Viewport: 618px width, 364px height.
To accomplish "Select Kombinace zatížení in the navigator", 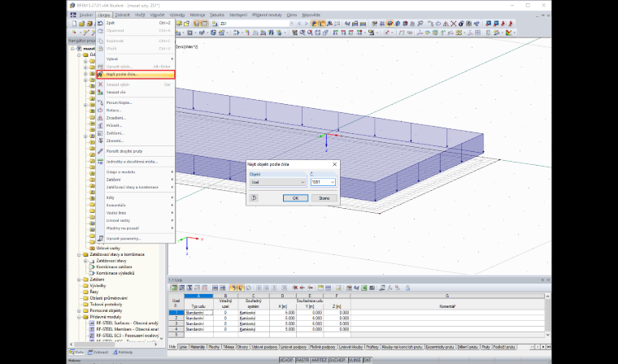I will pyautogui.click(x=115, y=267).
